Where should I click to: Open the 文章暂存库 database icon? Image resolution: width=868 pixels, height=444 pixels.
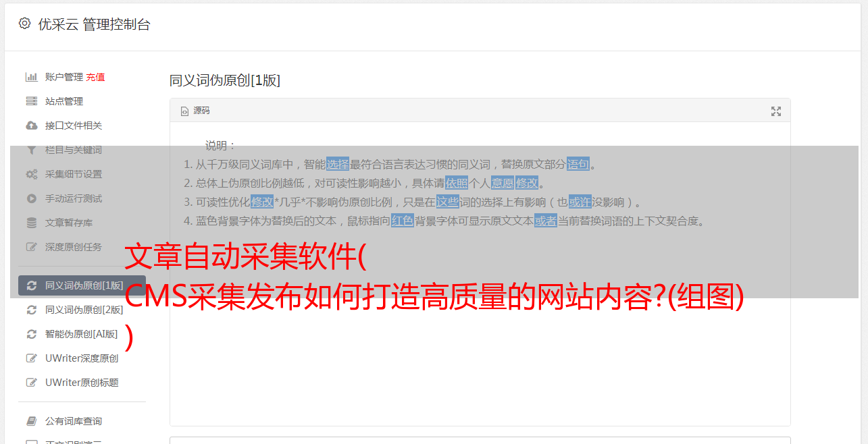31,223
